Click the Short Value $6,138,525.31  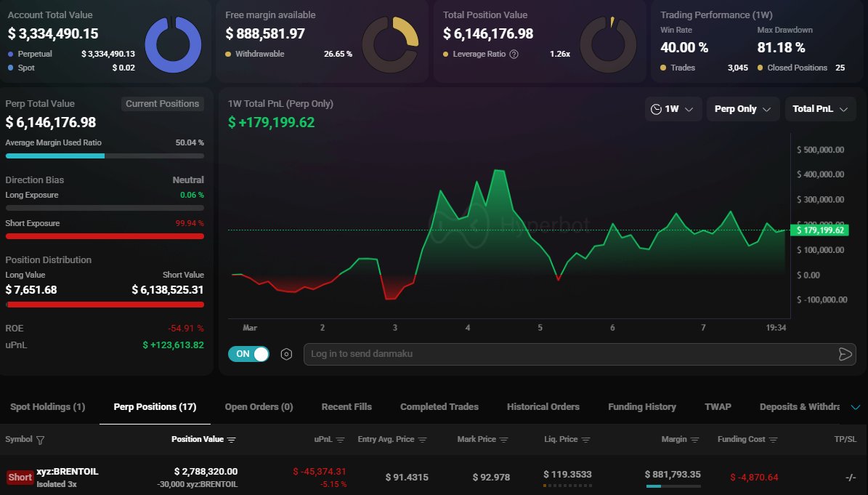(x=168, y=290)
